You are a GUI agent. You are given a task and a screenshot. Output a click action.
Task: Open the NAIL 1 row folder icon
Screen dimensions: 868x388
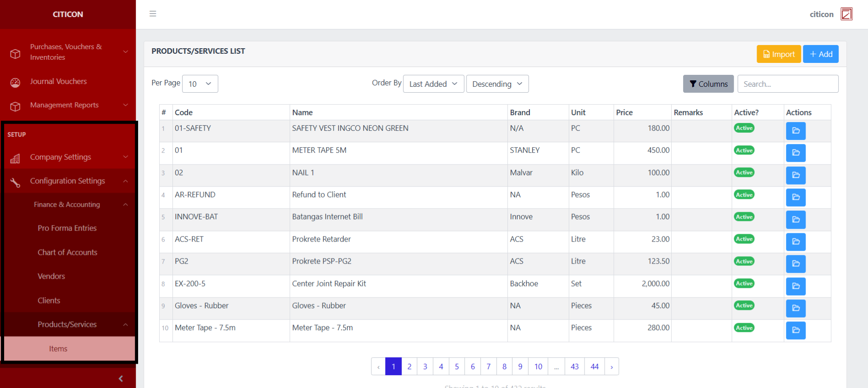pos(796,175)
